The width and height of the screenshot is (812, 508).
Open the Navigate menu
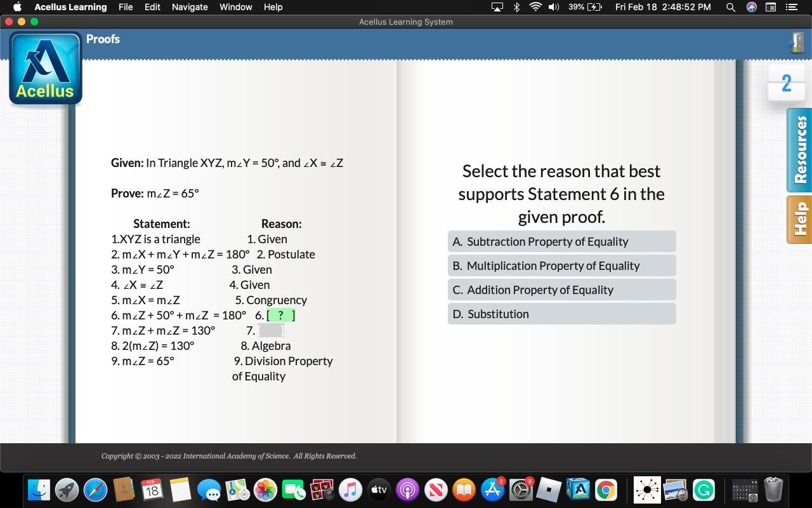pos(190,7)
